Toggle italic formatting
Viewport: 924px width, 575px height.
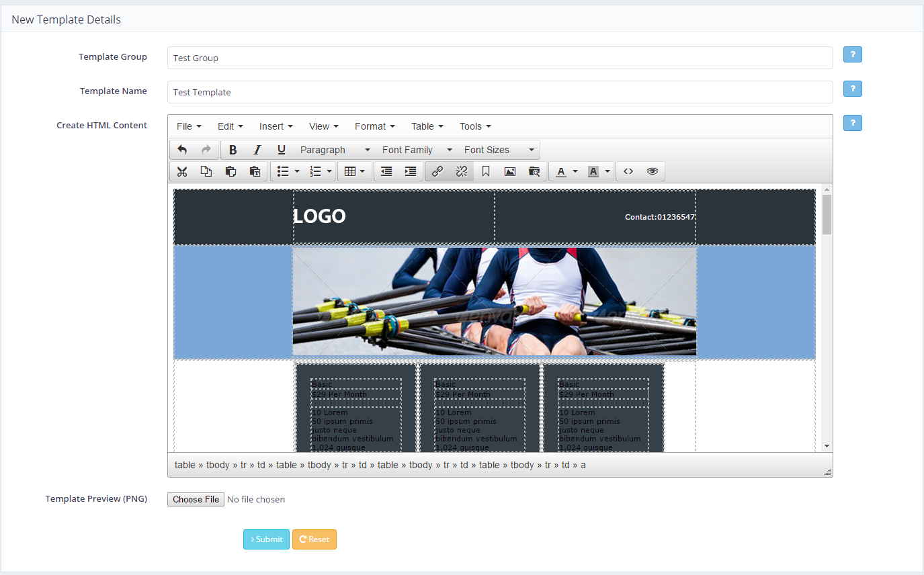pos(257,150)
